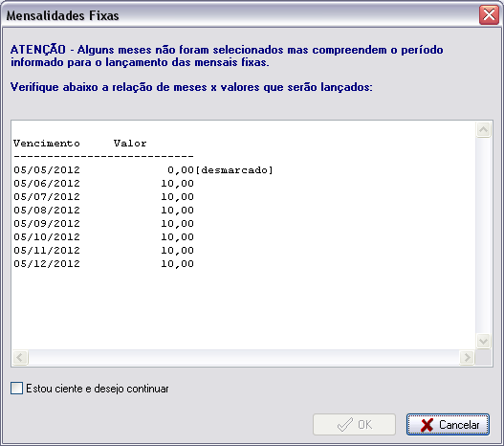Click the greyed-out OK button
This screenshot has width=504, height=446.
coord(354,424)
